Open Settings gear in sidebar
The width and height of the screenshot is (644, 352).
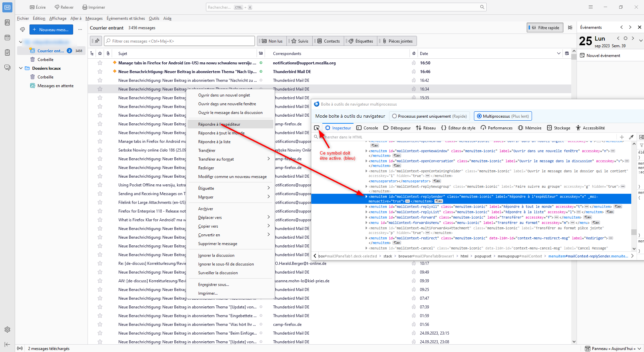pos(7,330)
